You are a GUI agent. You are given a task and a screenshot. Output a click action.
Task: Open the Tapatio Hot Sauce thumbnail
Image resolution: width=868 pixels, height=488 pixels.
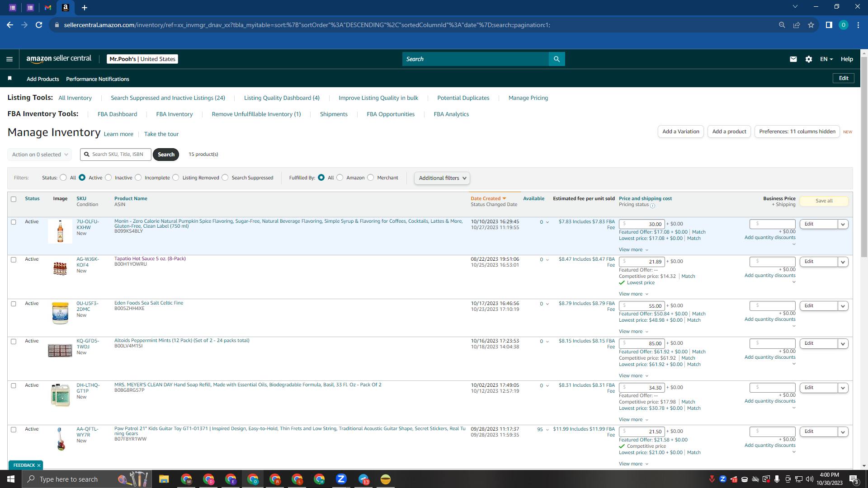(x=60, y=269)
